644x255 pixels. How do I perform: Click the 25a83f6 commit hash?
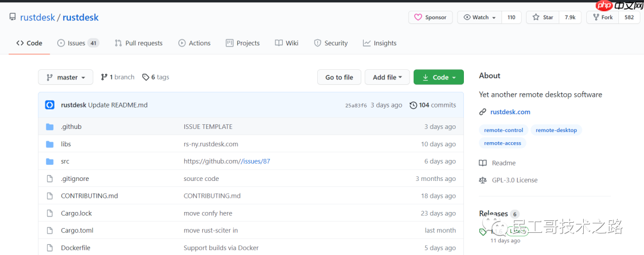click(356, 105)
